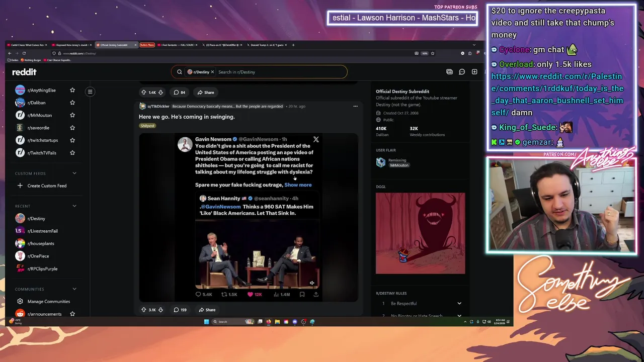Click the bookmark icon on the tweet
Screen dimensions: 644x362
(302, 294)
